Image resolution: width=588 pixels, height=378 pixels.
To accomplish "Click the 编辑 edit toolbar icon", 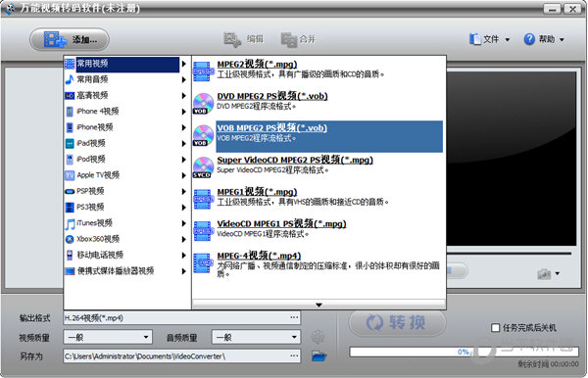I will pyautogui.click(x=232, y=40).
